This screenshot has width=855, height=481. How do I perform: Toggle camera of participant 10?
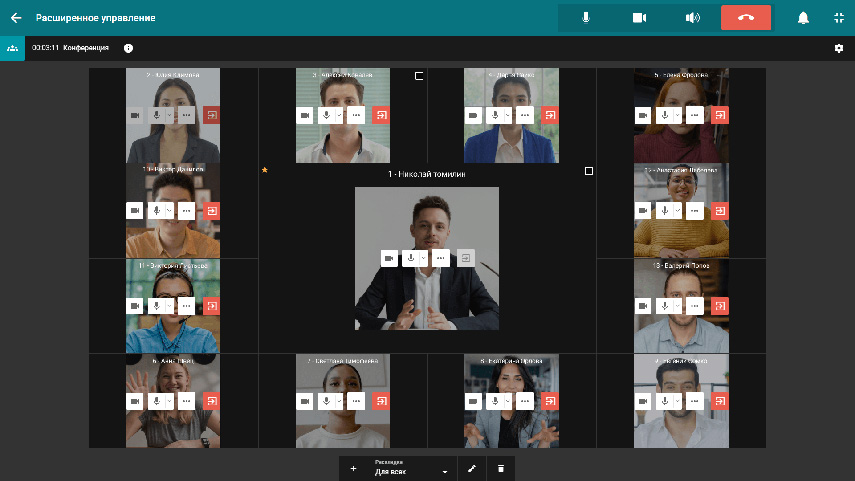click(x=135, y=211)
